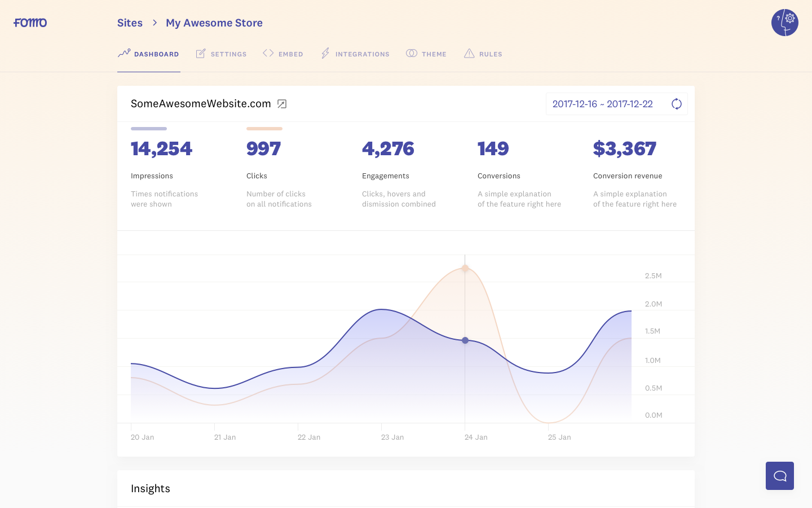Click the refresh icon next to date range
Screen dimensions: 812x508
click(676, 104)
